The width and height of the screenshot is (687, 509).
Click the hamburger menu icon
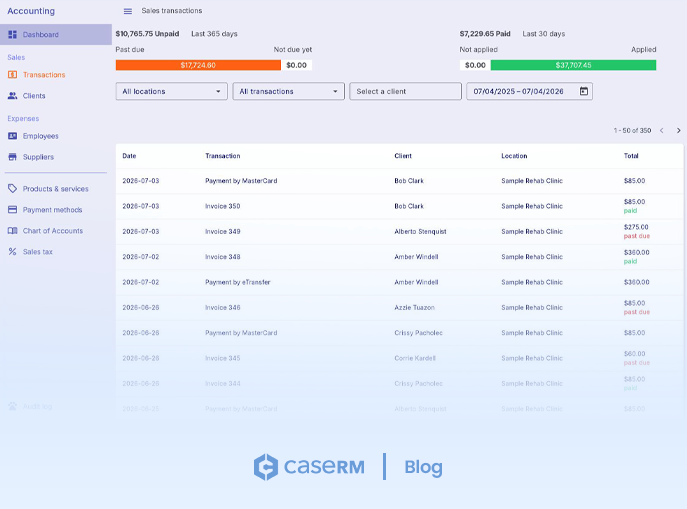127,11
